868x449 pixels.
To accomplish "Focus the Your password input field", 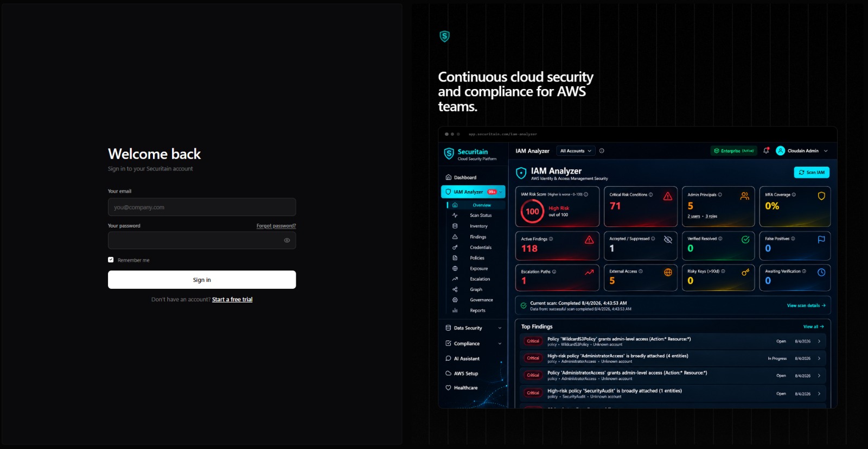I will click(202, 241).
